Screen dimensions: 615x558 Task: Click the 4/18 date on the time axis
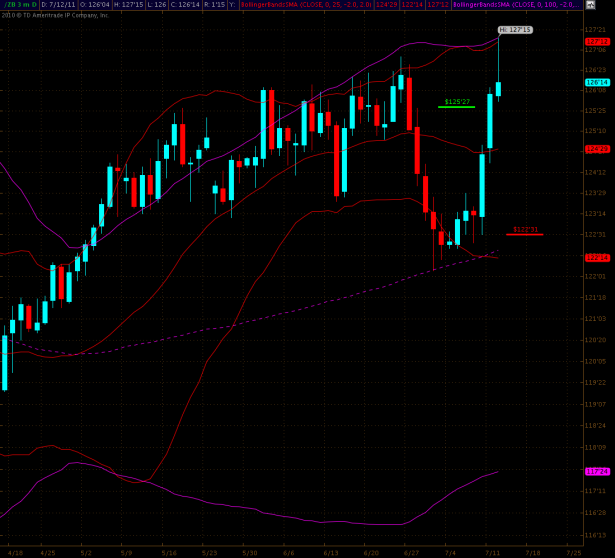pos(15,551)
